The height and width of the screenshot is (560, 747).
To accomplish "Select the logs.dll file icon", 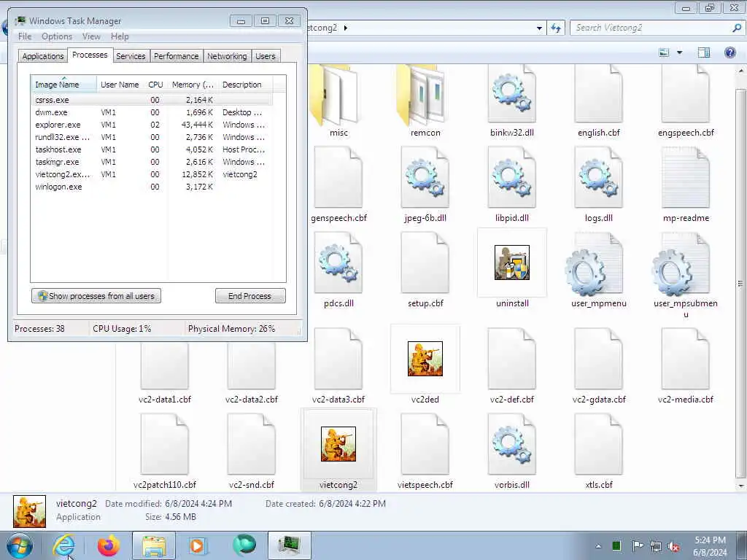I will (598, 177).
